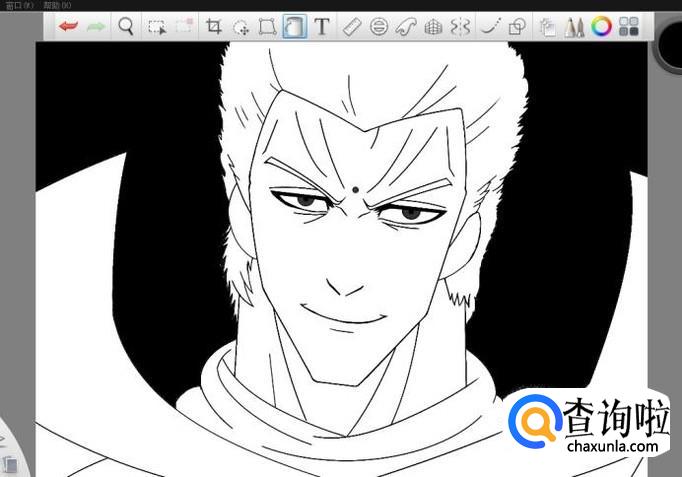Open the 帮助 (Help) menu
Viewport: 682px width, 477px height.
click(x=57, y=5)
